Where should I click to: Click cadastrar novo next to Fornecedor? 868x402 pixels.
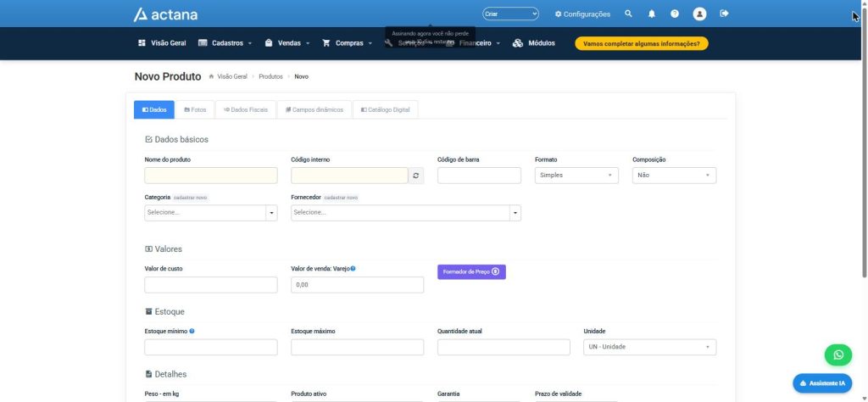pyautogui.click(x=341, y=198)
